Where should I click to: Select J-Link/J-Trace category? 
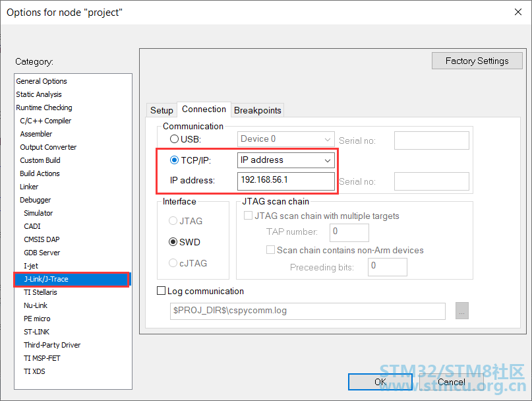[x=72, y=279]
